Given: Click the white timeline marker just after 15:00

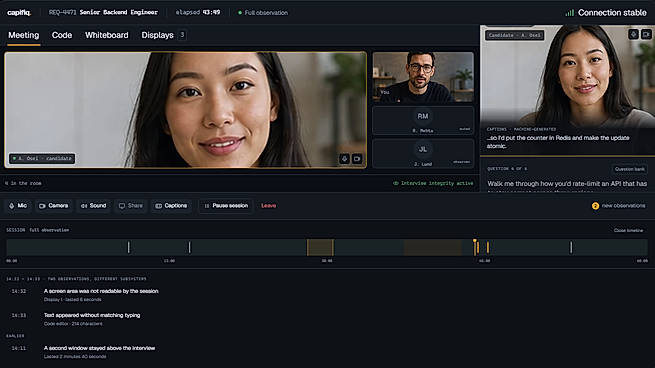Looking at the screenshot, I should pos(189,248).
